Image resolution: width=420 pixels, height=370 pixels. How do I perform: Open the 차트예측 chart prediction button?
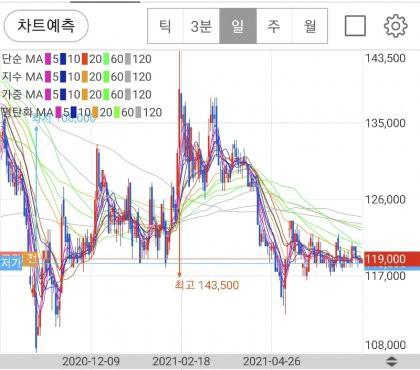tap(46, 26)
